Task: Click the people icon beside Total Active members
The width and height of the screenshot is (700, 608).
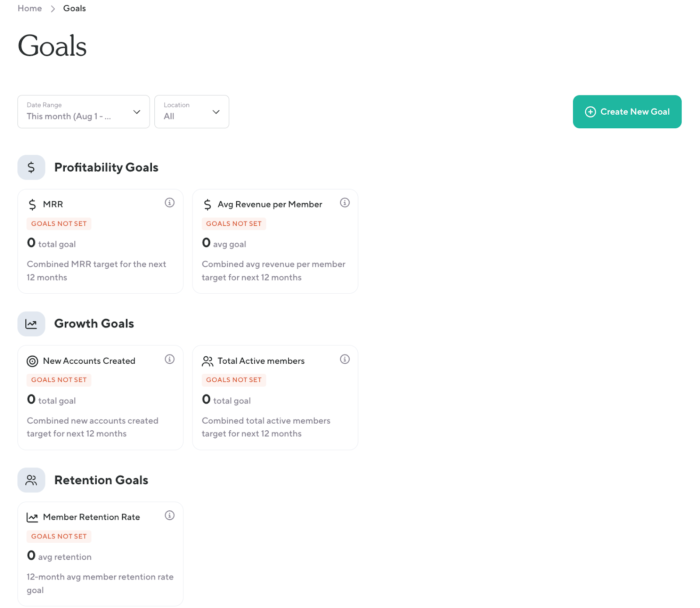Action: 207,361
